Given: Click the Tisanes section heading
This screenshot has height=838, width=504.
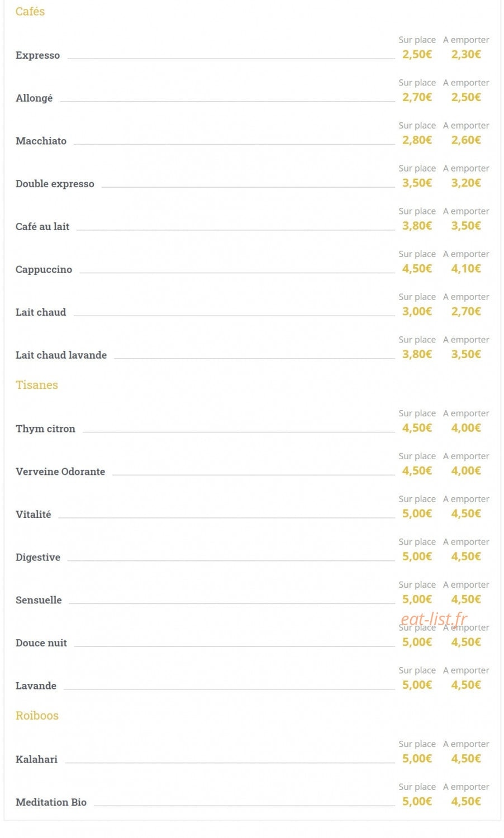Looking at the screenshot, I should click(37, 385).
